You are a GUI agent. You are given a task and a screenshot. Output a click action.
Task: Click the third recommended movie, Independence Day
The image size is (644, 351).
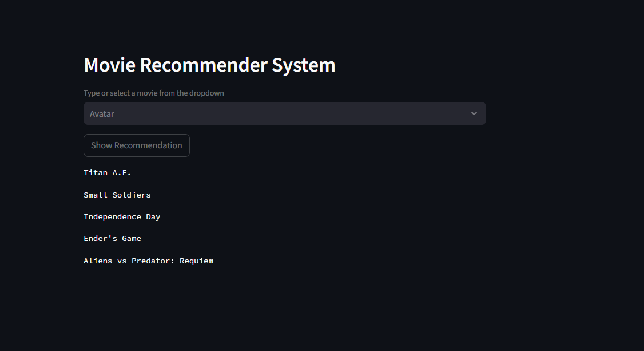(x=122, y=217)
